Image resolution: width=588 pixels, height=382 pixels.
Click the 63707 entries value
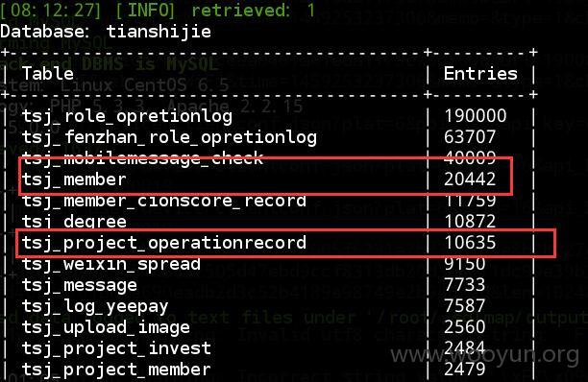[x=470, y=136]
